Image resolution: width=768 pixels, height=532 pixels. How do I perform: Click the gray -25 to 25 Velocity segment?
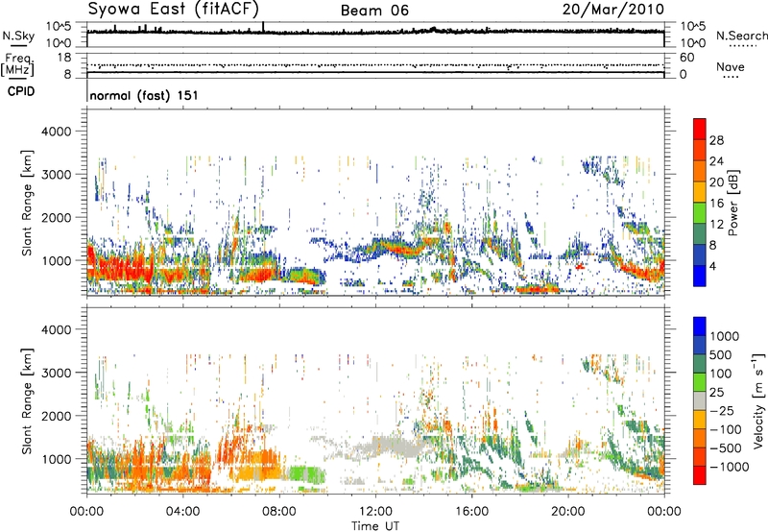click(700, 400)
